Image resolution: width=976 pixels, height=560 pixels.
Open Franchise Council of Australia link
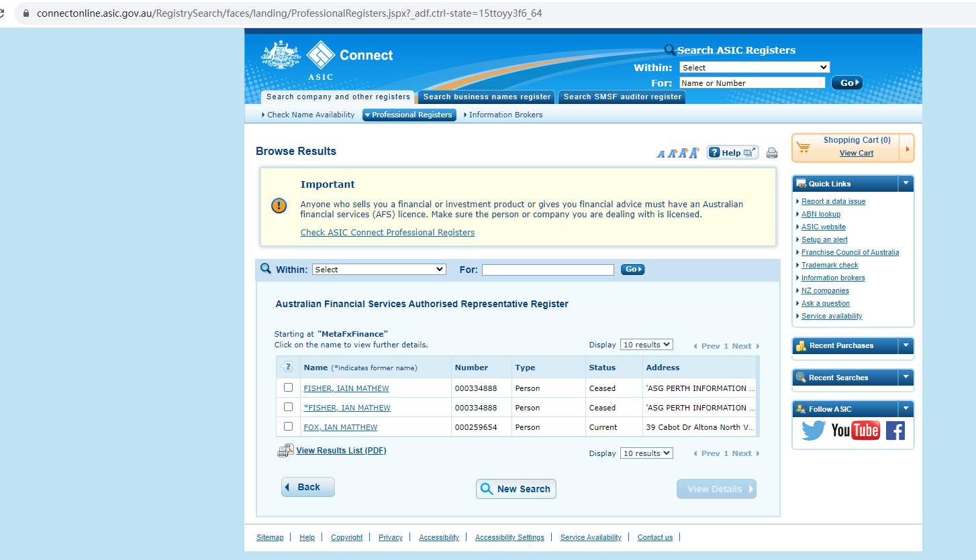850,252
